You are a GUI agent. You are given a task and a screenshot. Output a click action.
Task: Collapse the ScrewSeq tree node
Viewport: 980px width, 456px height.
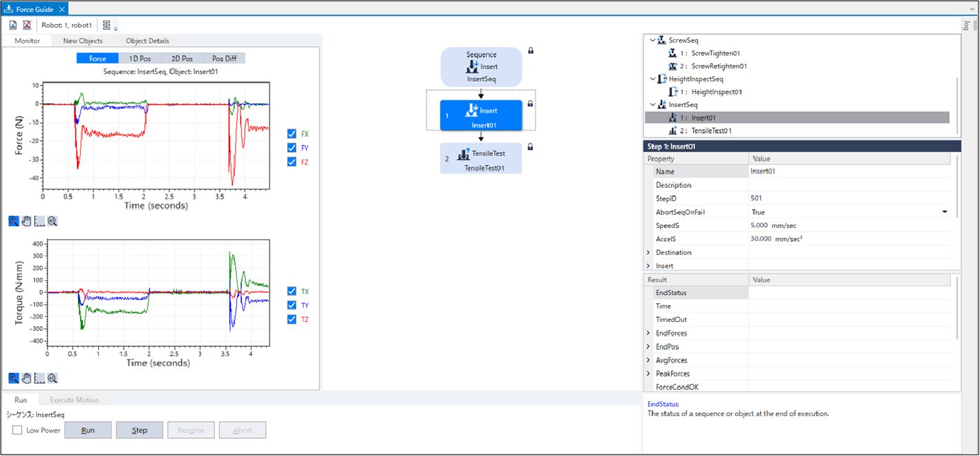point(652,41)
